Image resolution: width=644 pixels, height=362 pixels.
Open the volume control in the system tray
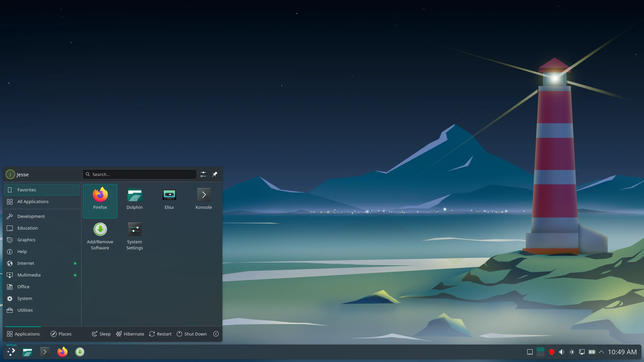click(562, 352)
